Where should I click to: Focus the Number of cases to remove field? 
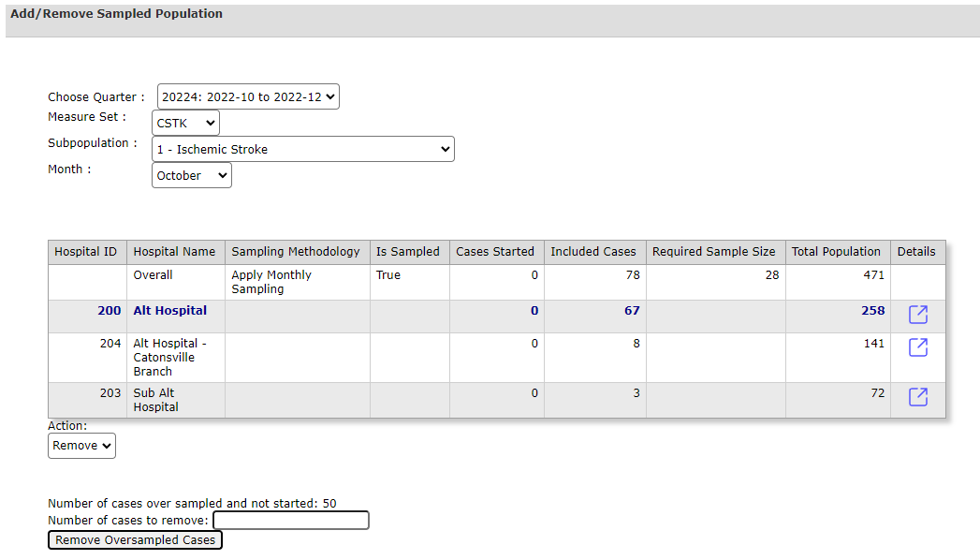pyautogui.click(x=291, y=520)
